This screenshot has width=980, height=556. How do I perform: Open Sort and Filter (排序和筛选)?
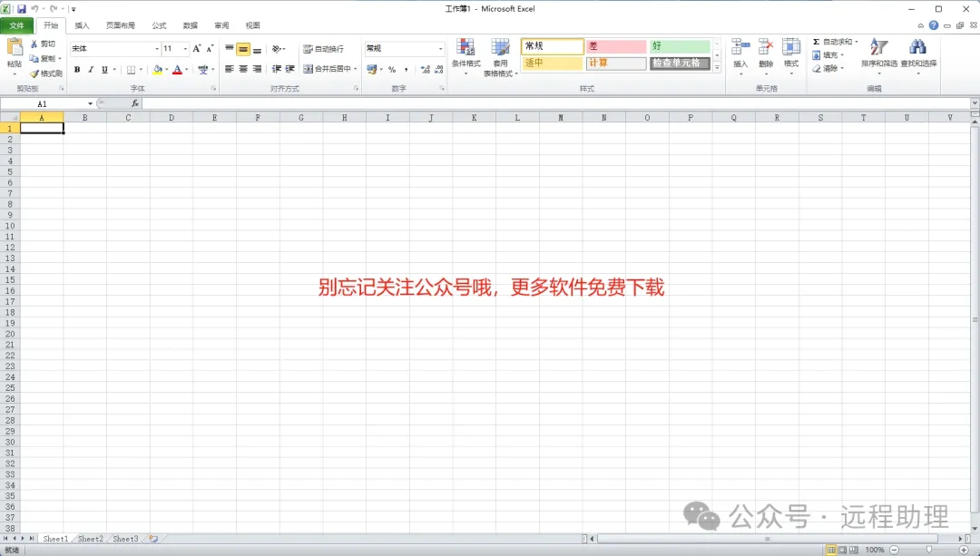878,56
